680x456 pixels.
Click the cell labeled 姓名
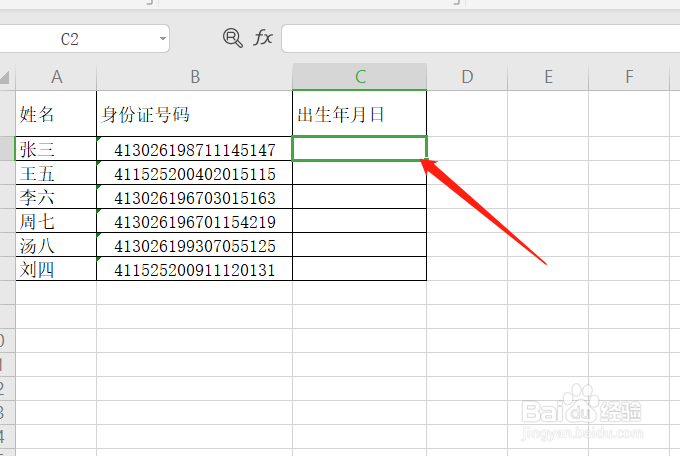[56, 114]
